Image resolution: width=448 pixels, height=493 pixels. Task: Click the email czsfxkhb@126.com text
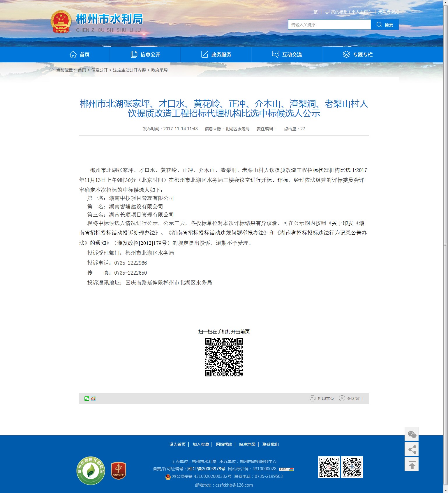pos(234,485)
